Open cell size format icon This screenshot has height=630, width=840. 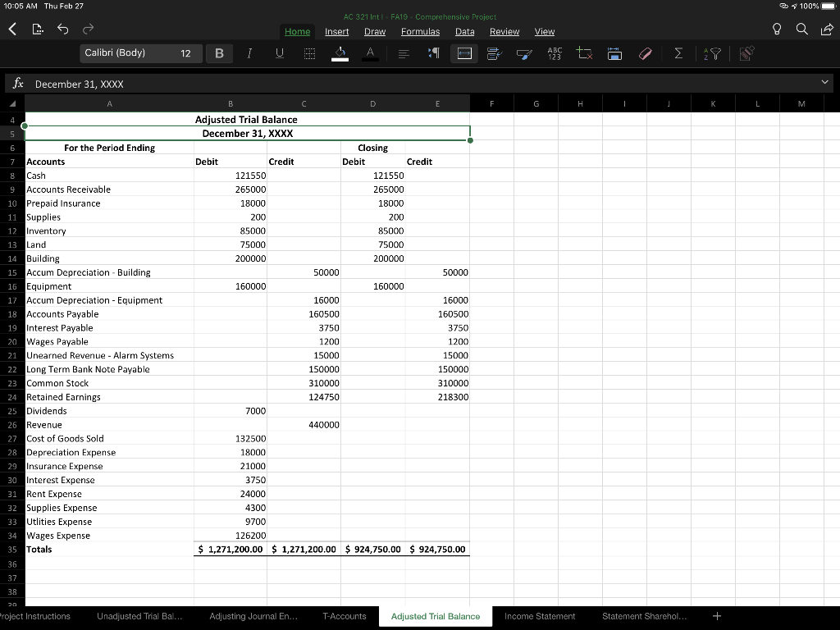(x=614, y=53)
